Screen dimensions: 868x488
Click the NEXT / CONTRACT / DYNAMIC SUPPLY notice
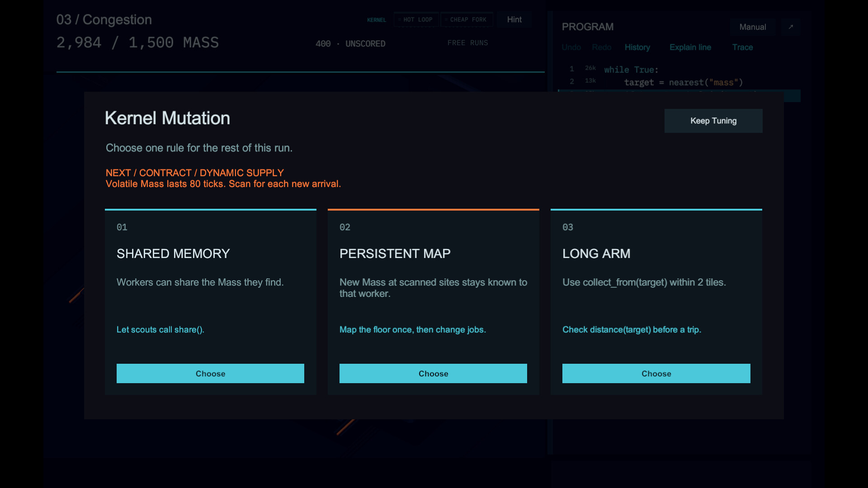click(x=195, y=173)
